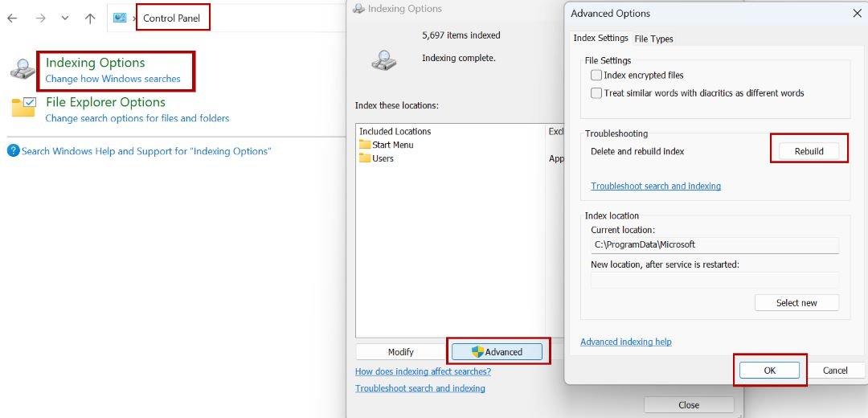Viewport: 868px width, 418px height.
Task: Open the Indexing Options heading
Action: [x=95, y=63]
